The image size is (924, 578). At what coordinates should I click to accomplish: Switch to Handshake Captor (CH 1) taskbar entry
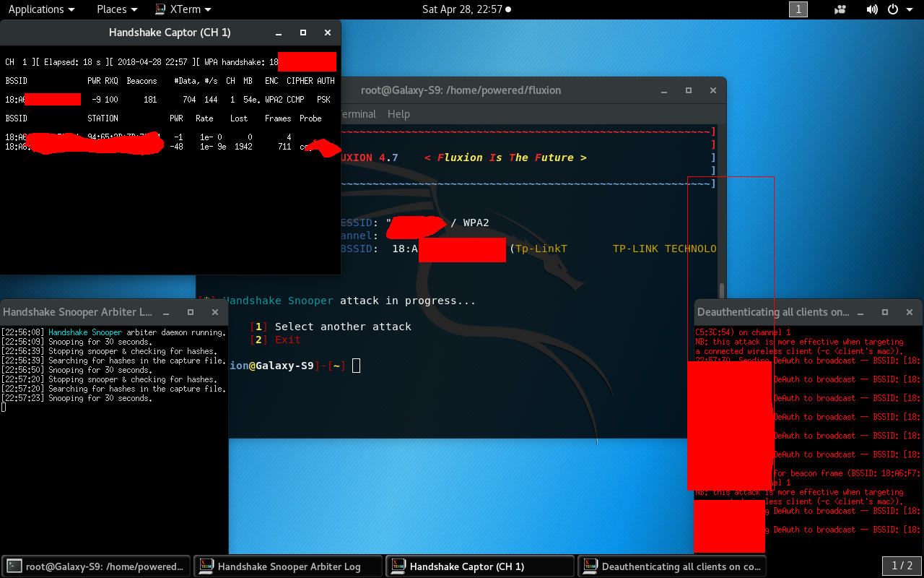pos(481,566)
